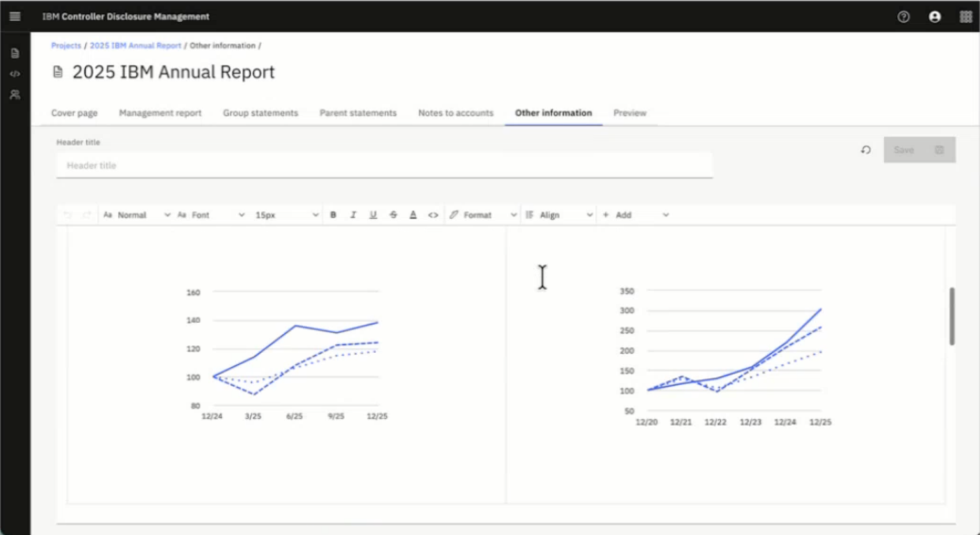Click the reset refresh icon beside Save
The image size is (980, 535).
coord(866,150)
